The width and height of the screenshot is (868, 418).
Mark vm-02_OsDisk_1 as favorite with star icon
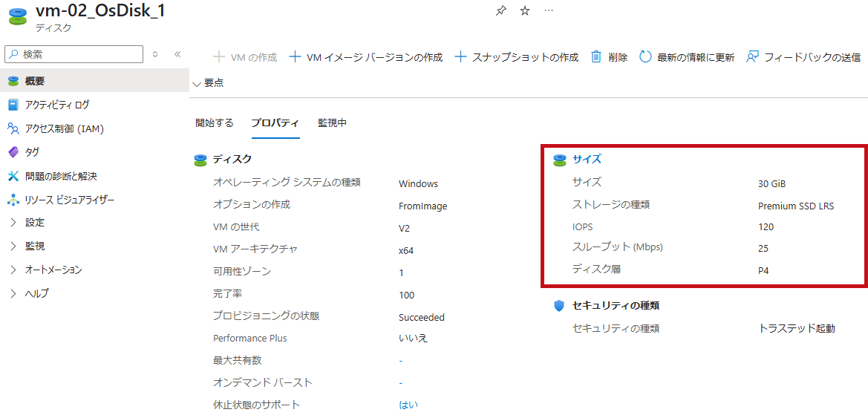click(525, 11)
